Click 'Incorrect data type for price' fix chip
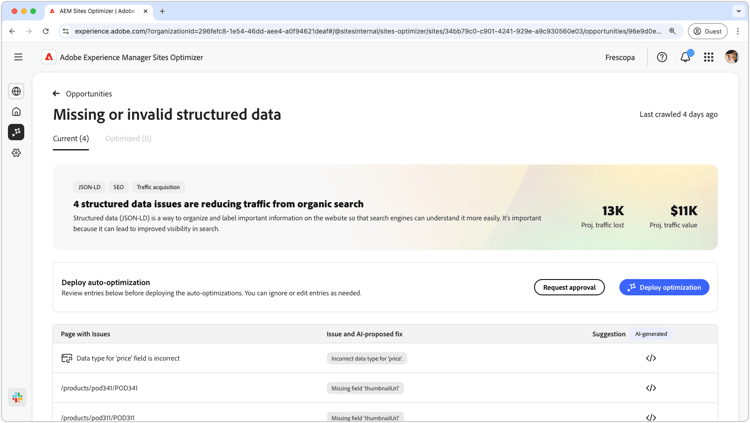This screenshot has width=750, height=423. (x=367, y=358)
